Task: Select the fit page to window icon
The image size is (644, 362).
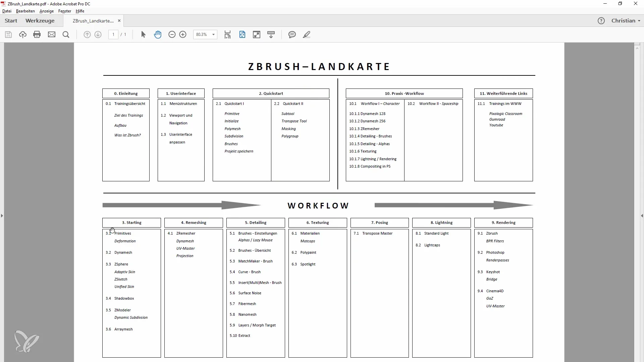Action: tap(242, 35)
